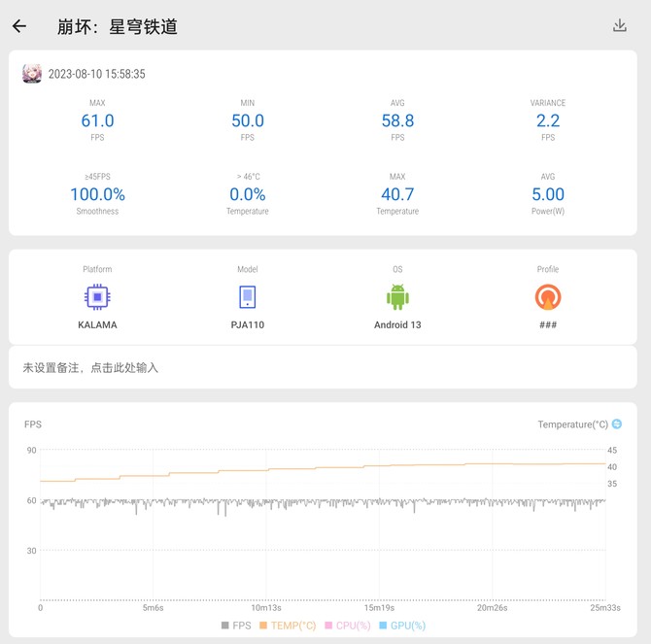Image resolution: width=651 pixels, height=644 pixels.
Task: Click the 10m13s time marker
Action: pyautogui.click(x=266, y=607)
